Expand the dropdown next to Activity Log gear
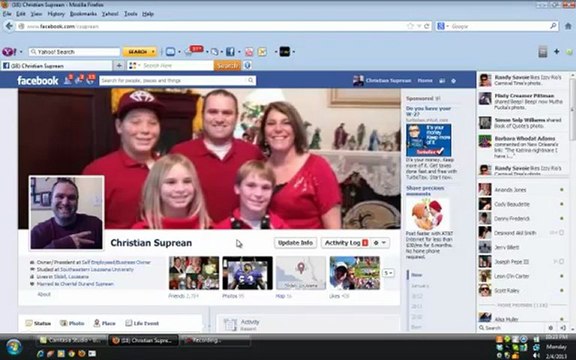This screenshot has height=360, width=576. pos(384,243)
